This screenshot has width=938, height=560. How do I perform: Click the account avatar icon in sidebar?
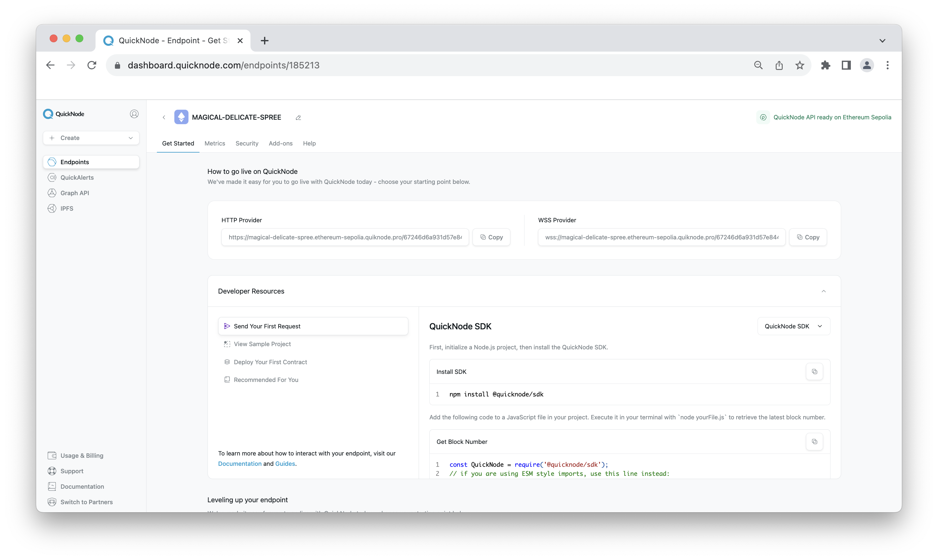point(134,114)
